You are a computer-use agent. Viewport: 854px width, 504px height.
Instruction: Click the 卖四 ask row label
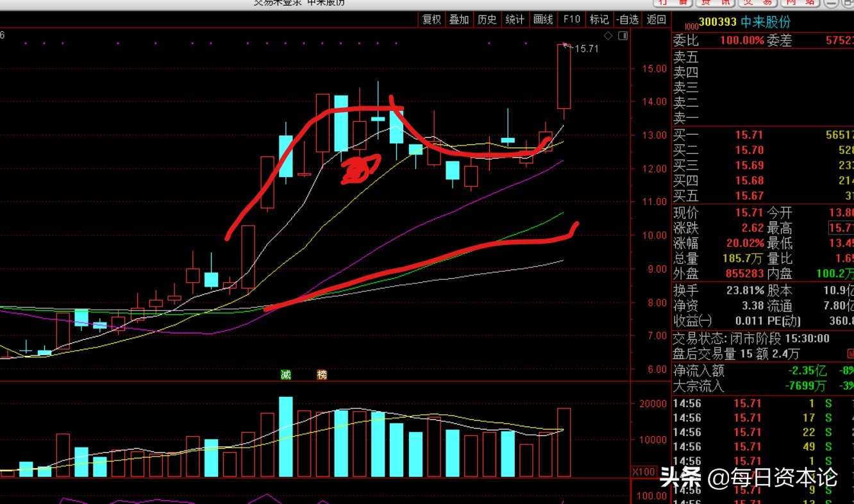point(686,72)
